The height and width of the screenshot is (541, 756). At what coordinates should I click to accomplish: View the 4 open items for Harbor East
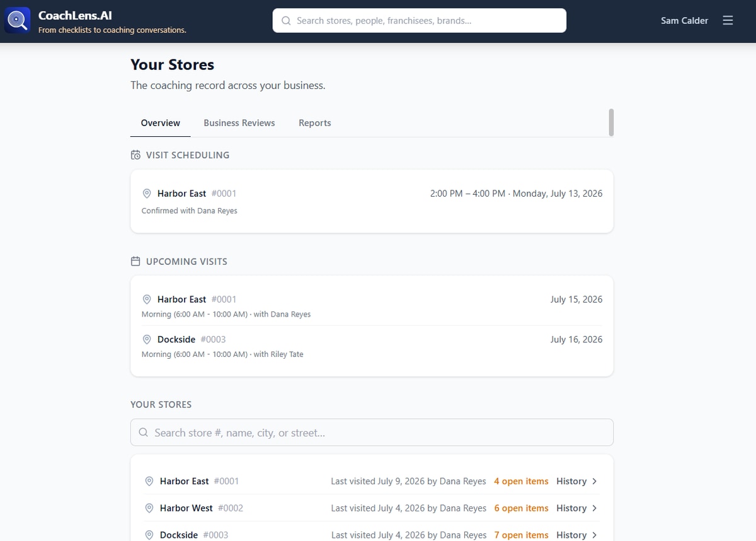click(x=521, y=481)
